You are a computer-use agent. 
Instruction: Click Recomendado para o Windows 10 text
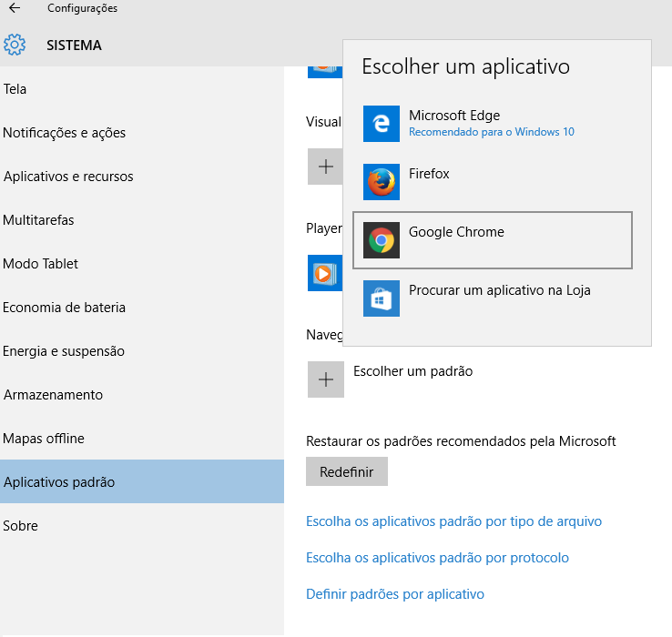(492, 132)
